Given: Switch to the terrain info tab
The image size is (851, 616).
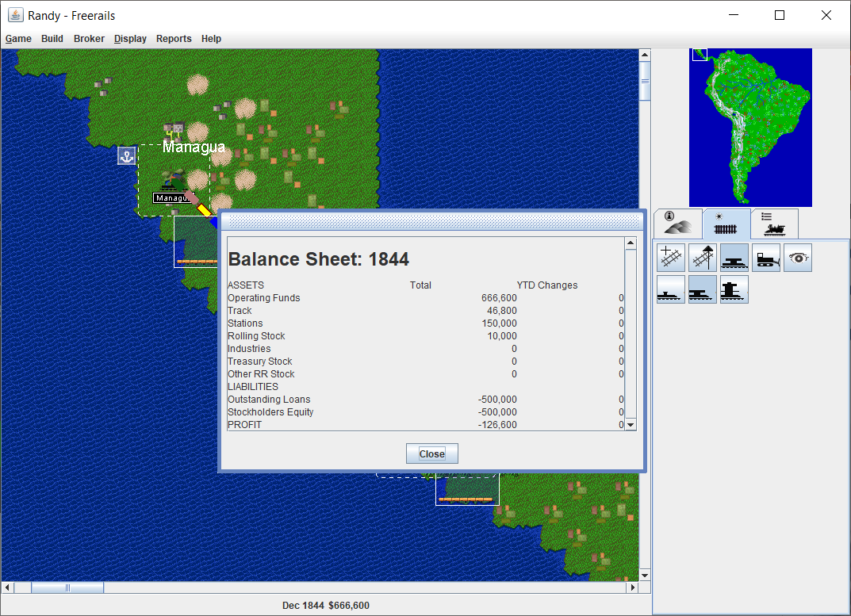Looking at the screenshot, I should click(678, 224).
